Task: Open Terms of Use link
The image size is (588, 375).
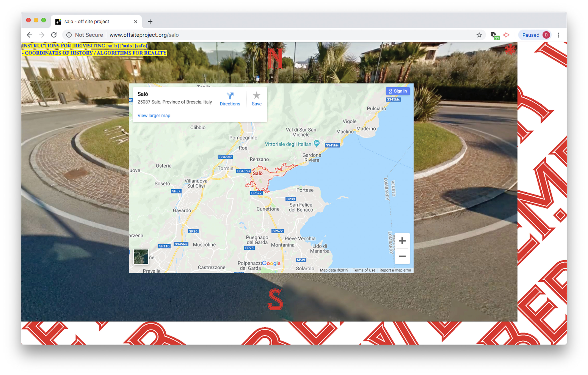Action: click(x=364, y=270)
